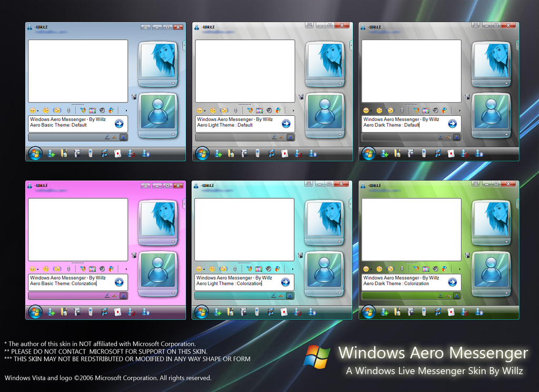Block contact icon in Aero Dark Default window

pyautogui.click(x=465, y=154)
